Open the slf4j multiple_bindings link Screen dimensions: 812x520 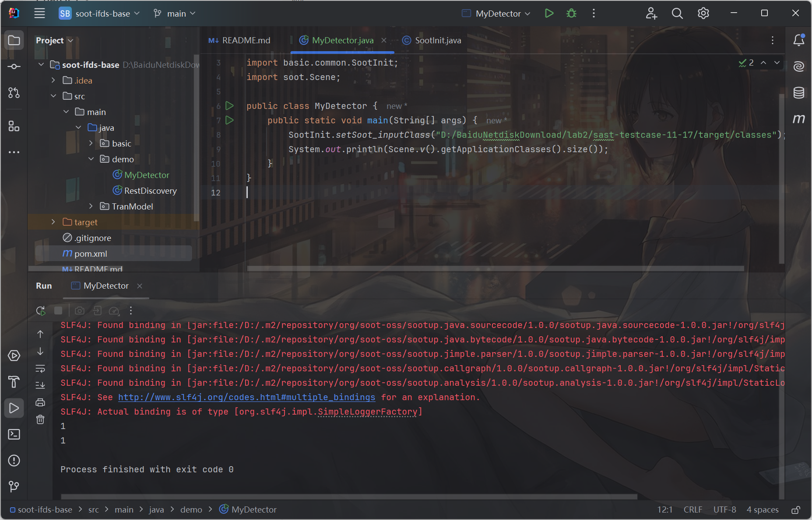pos(246,397)
